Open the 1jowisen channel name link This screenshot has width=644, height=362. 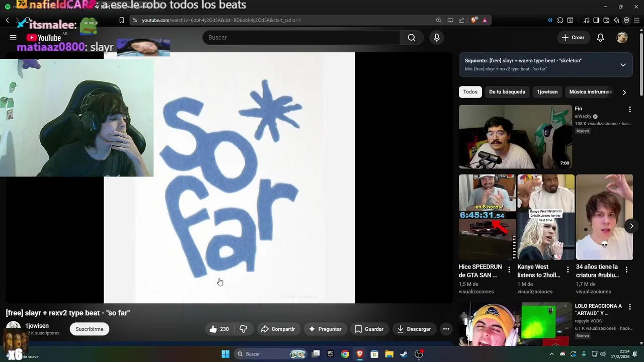coord(37,326)
